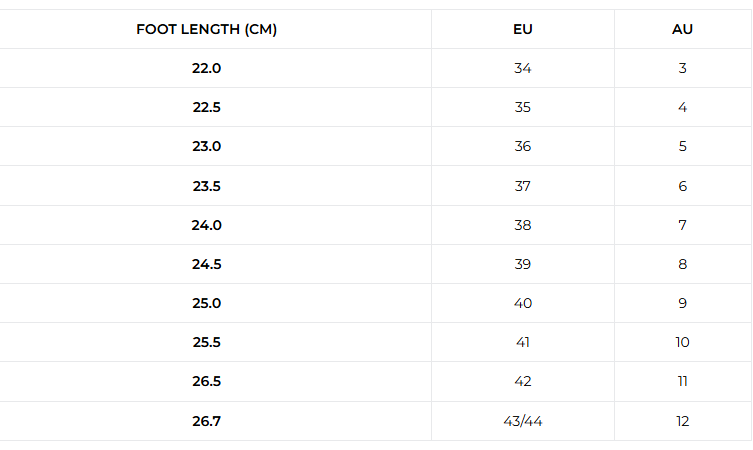
Task: Select EU size 36 cell
Action: click(x=522, y=146)
